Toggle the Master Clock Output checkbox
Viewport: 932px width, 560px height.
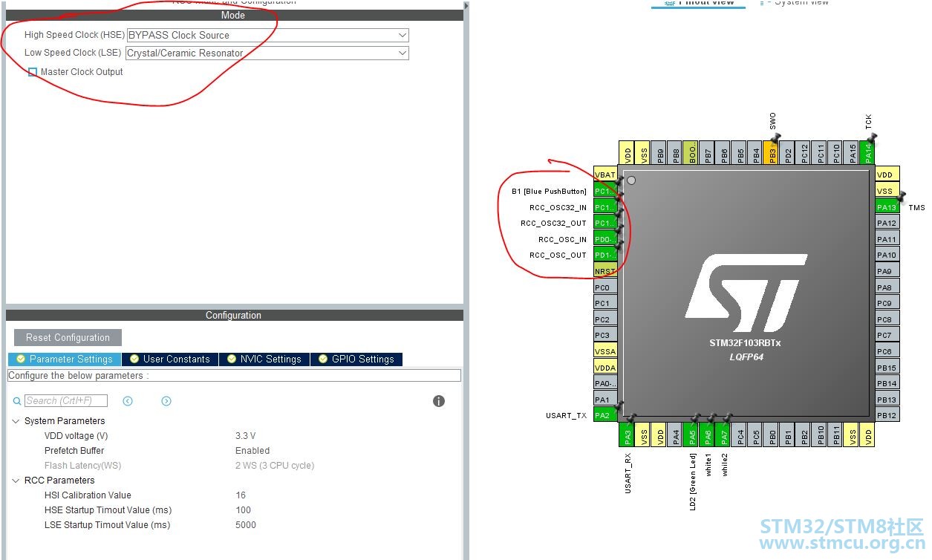tap(33, 72)
